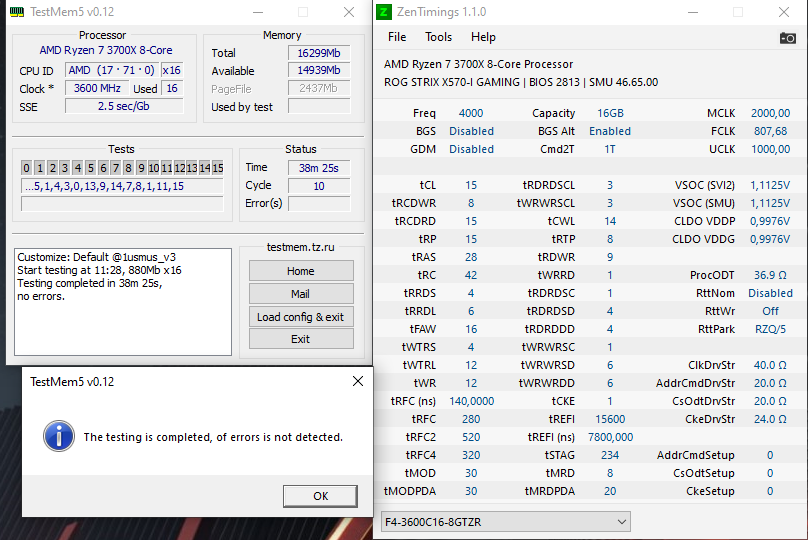808x540 pixels.
Task: Click the RttNom value Disabled
Action: coord(770,293)
